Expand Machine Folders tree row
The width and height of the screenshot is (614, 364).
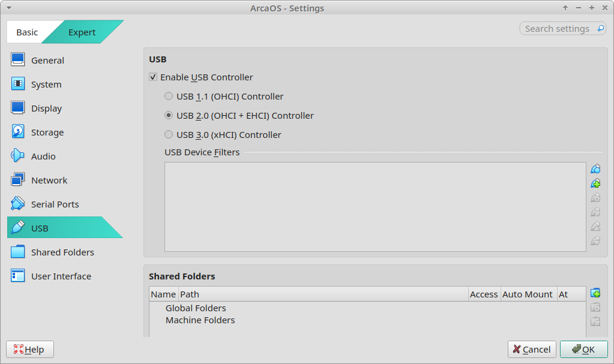coord(200,320)
